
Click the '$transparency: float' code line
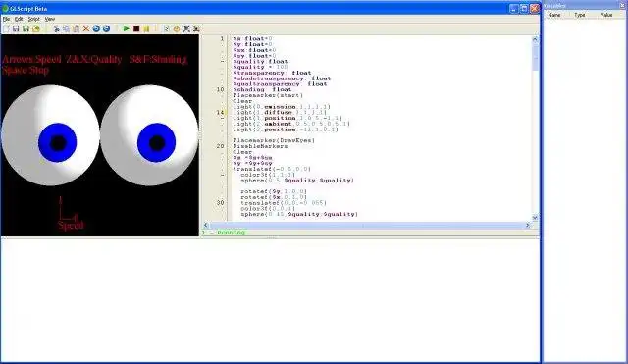click(273, 73)
